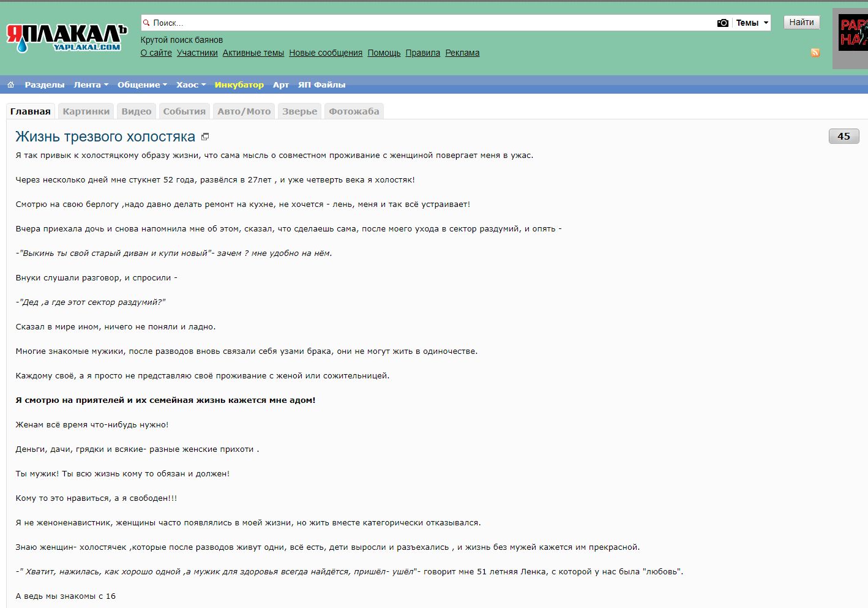Image resolution: width=868 pixels, height=608 pixels.
Task: Open Разделы in the navigation bar
Action: (45, 84)
